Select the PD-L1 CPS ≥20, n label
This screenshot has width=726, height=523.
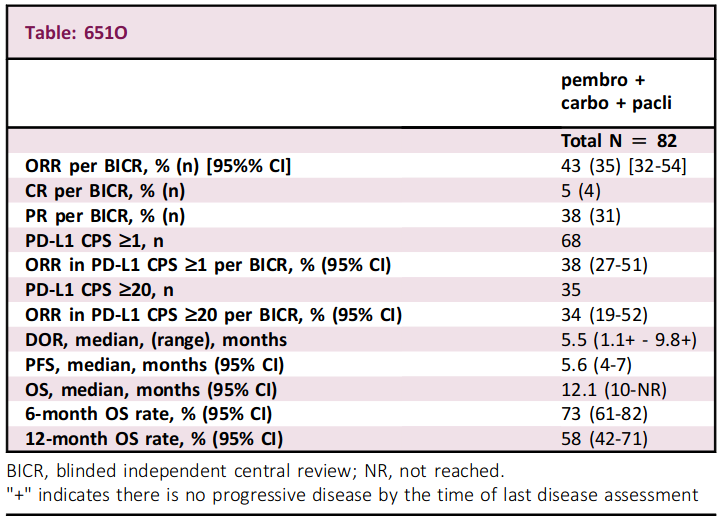(x=100, y=290)
